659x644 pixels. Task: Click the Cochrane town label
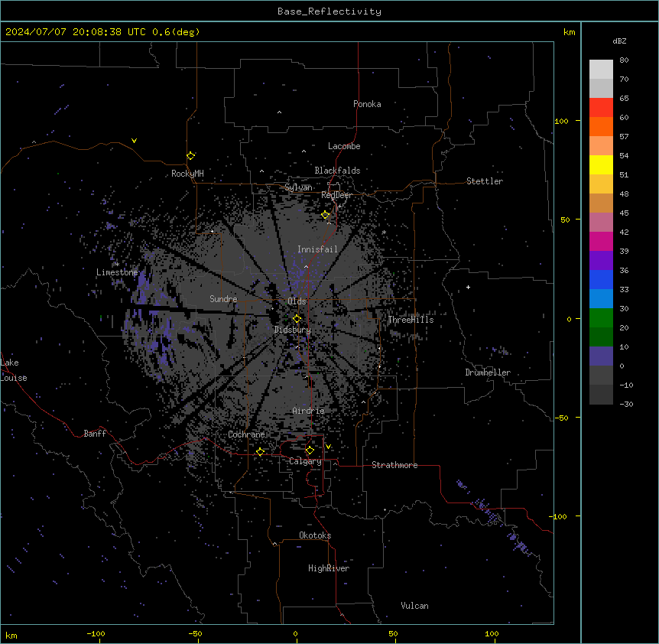(x=246, y=434)
